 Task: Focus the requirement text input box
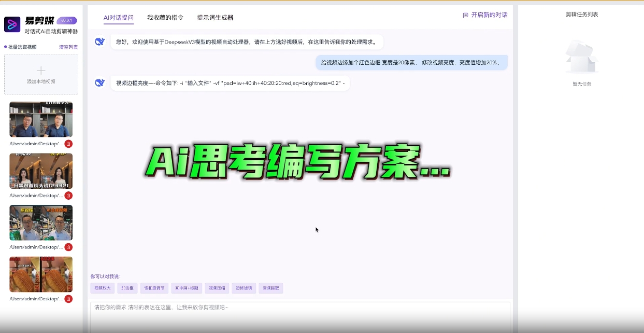[300, 316]
